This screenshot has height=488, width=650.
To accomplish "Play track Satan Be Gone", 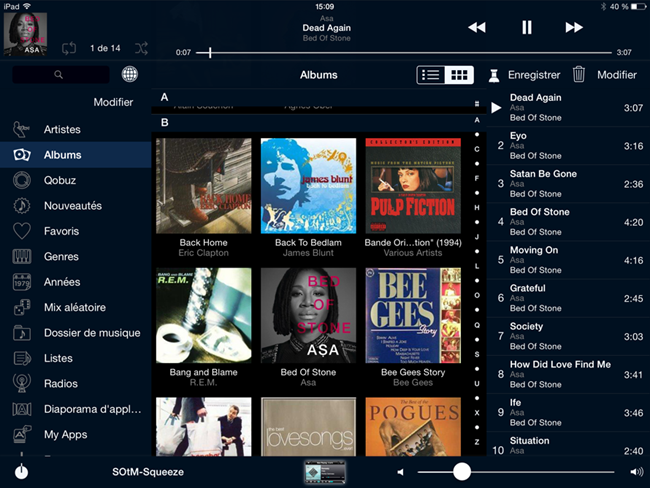I will point(568,184).
